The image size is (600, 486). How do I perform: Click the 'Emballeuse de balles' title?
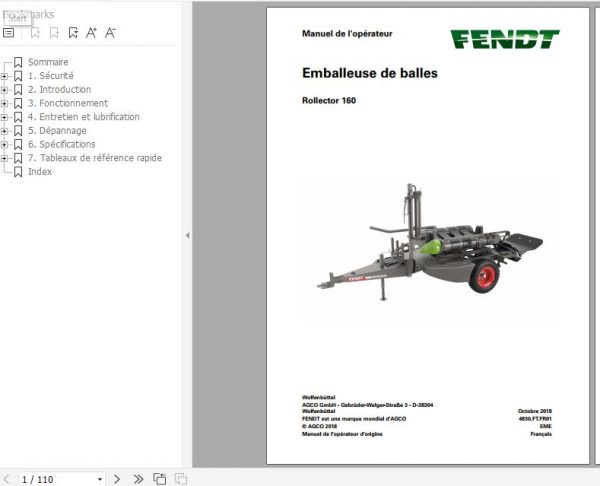tap(370, 73)
